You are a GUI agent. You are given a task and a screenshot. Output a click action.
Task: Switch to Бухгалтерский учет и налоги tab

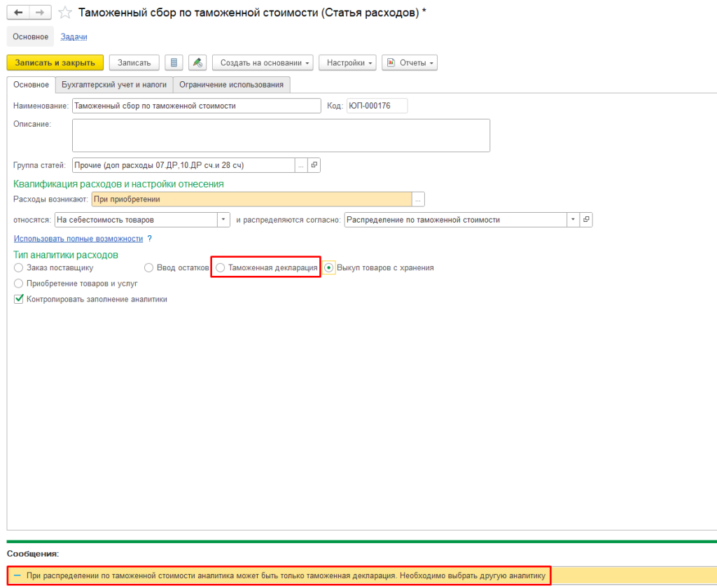[x=113, y=85]
